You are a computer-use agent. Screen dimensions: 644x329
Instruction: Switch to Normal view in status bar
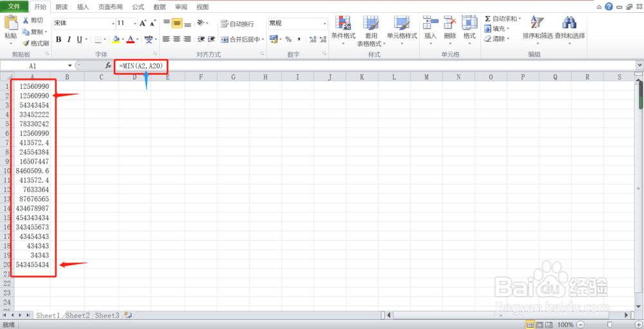tap(530, 325)
